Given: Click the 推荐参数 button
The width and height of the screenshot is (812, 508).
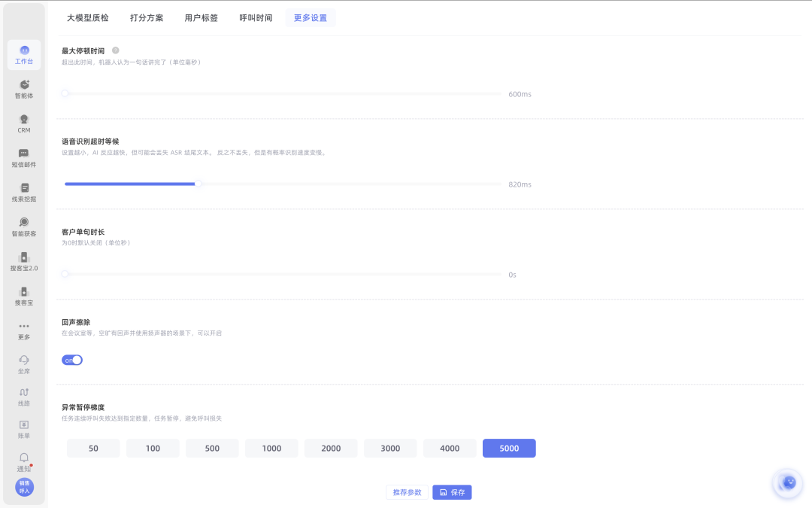Looking at the screenshot, I should point(407,492).
